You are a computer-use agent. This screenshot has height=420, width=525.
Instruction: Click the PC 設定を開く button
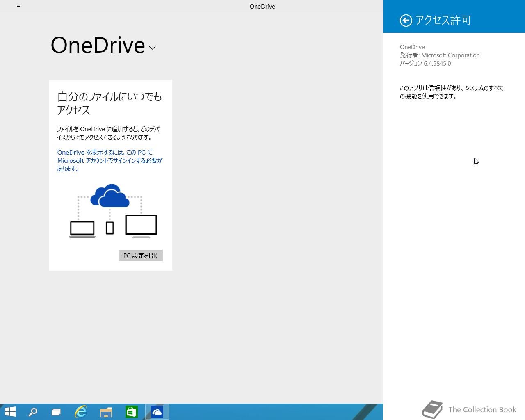[x=141, y=256]
